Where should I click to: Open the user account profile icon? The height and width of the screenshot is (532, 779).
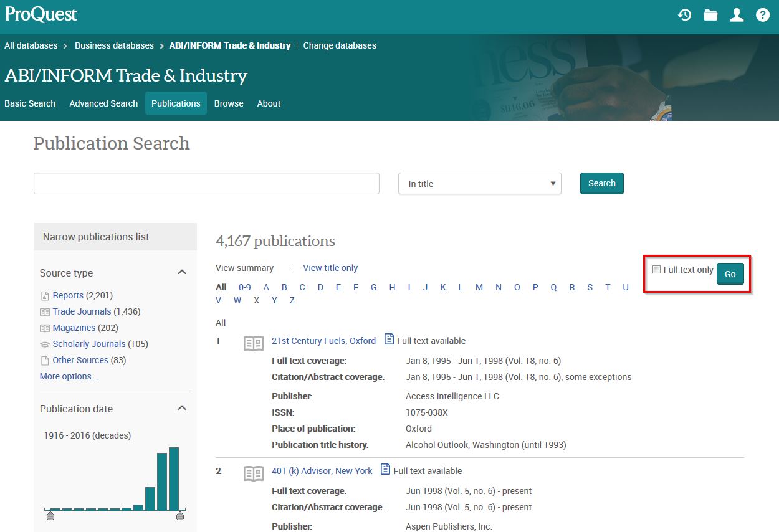coord(737,15)
